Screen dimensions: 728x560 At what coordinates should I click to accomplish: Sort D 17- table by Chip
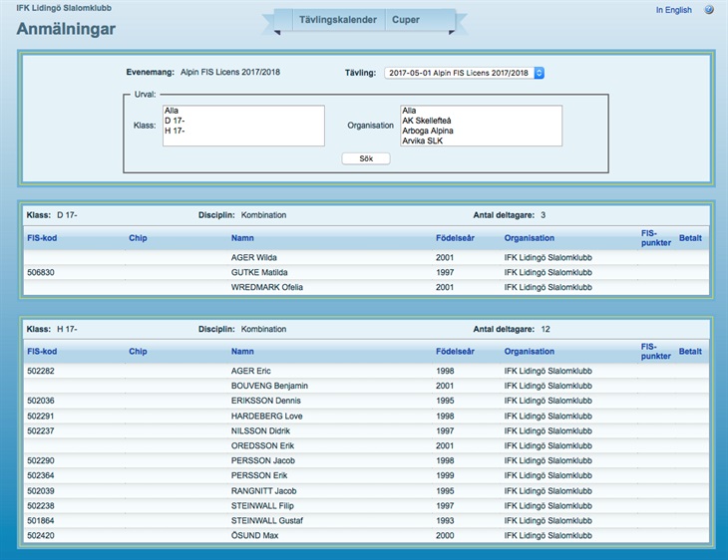click(x=138, y=238)
